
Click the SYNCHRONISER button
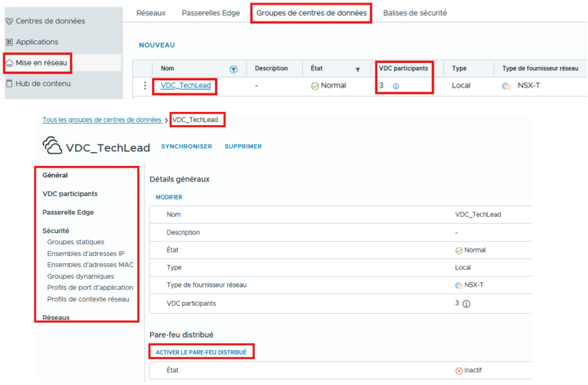tap(186, 146)
